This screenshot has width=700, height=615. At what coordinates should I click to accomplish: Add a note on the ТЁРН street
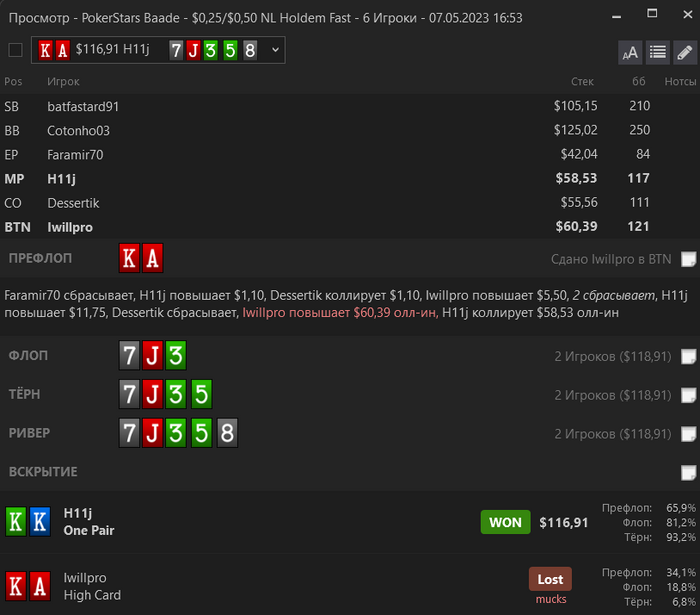[688, 395]
